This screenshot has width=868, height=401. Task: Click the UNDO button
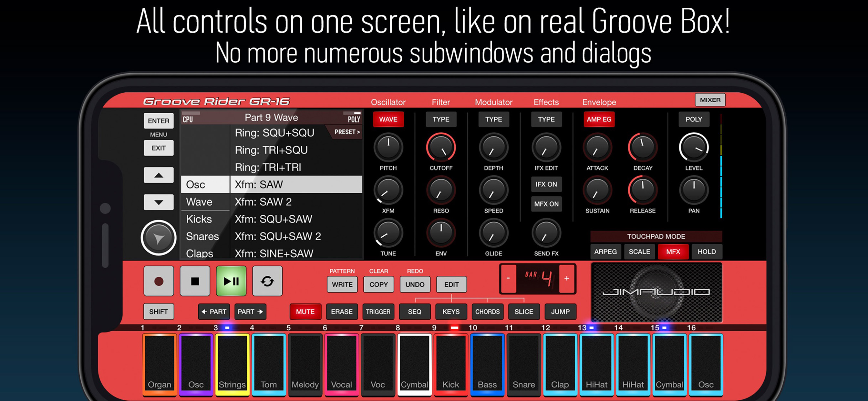[415, 284]
